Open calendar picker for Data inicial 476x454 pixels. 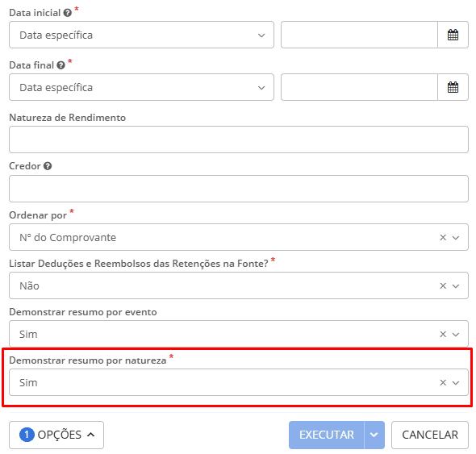click(453, 35)
